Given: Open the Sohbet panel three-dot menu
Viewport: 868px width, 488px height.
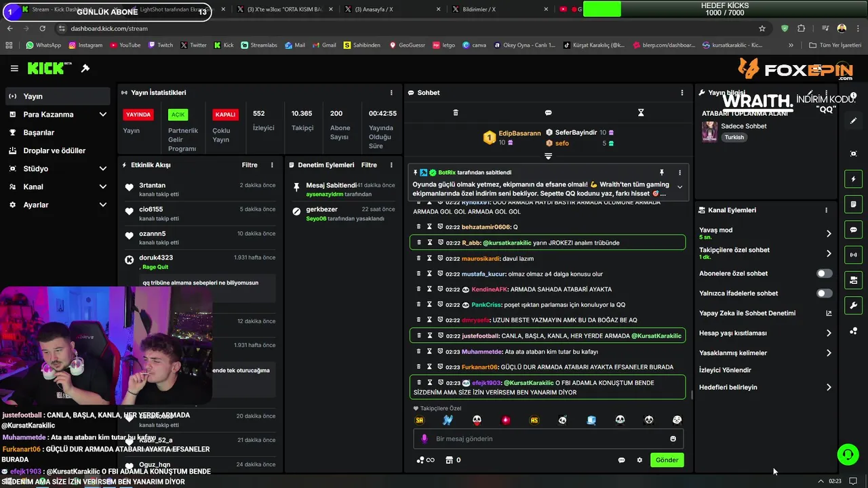Looking at the screenshot, I should [x=682, y=93].
